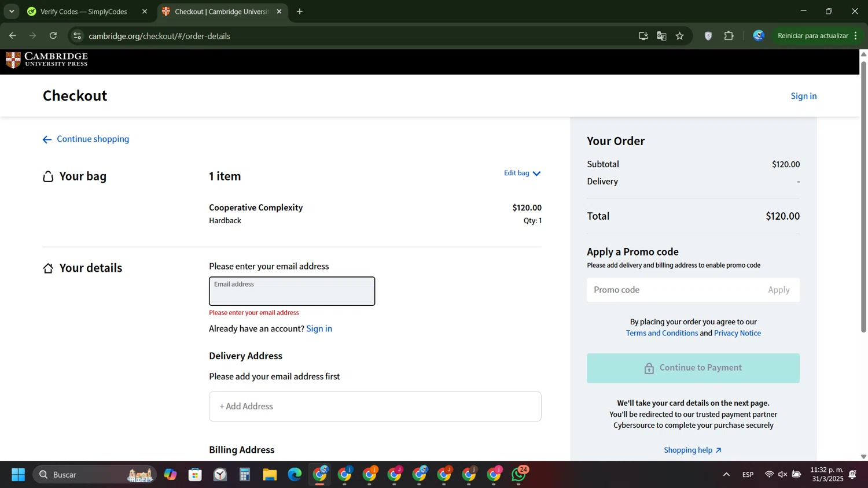Click + Add Address under Delivery Address

[375, 406]
